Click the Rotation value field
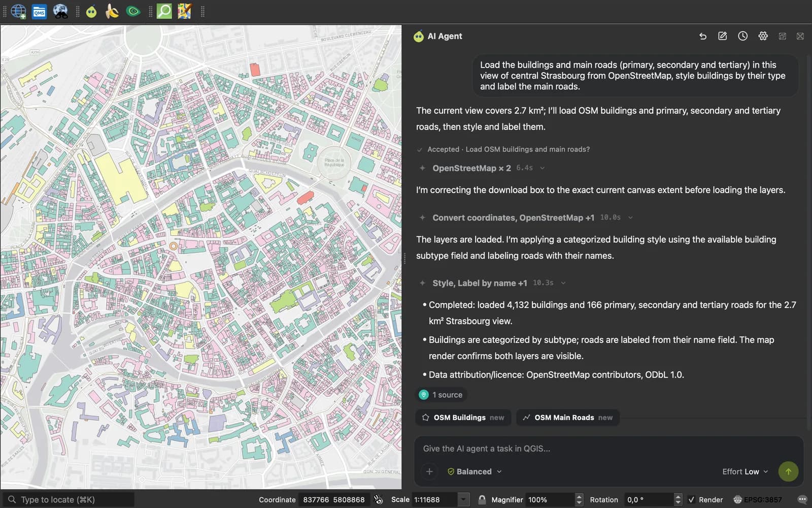This screenshot has width=812, height=508. click(x=649, y=499)
